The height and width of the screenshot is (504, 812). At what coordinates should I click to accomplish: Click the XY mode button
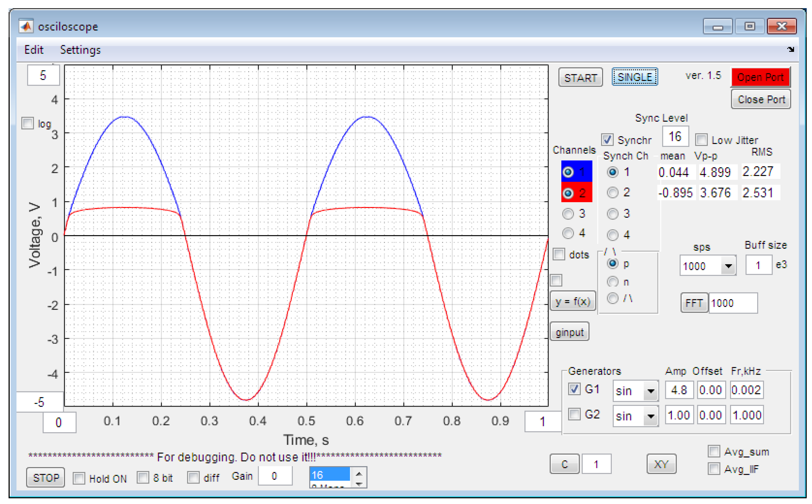pos(661,464)
